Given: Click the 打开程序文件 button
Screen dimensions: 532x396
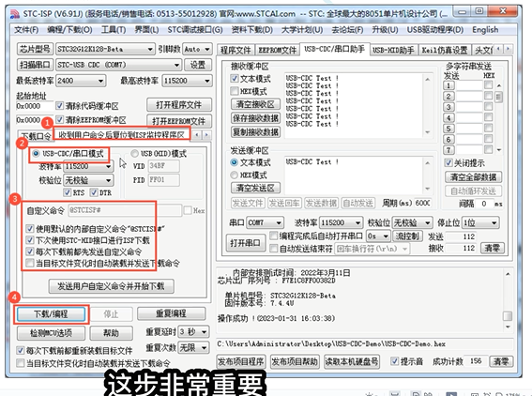Looking at the screenshot, I should (179, 105).
